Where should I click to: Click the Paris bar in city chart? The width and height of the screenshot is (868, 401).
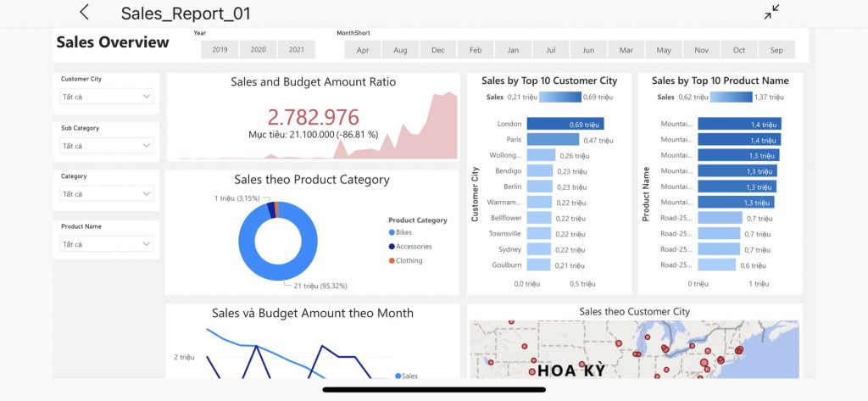pos(553,140)
